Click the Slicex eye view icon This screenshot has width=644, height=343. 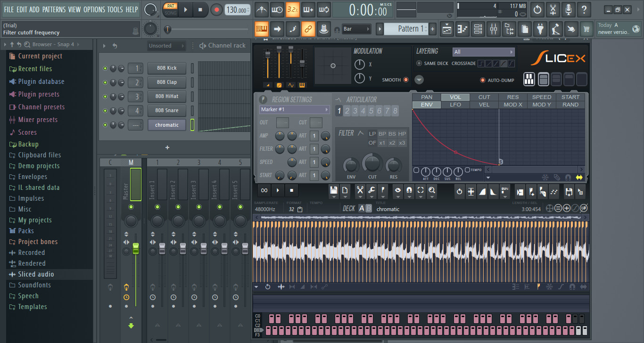tap(397, 191)
